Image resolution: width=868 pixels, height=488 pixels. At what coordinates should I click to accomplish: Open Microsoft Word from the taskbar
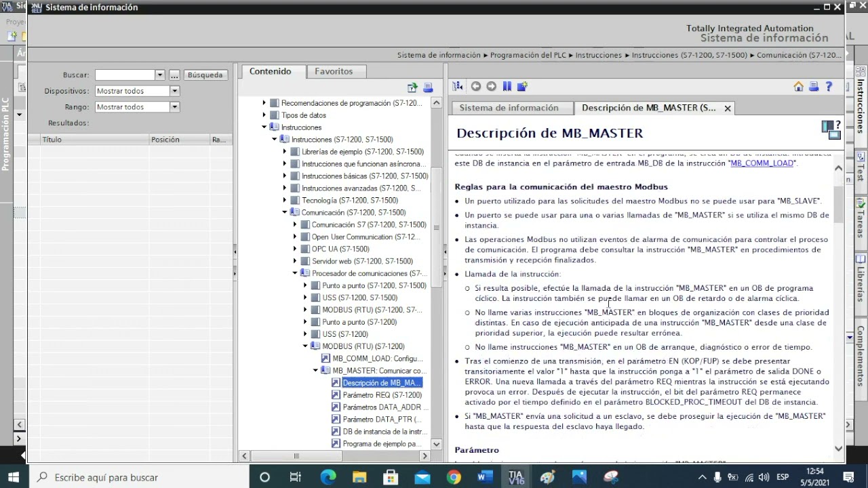pos(485,477)
